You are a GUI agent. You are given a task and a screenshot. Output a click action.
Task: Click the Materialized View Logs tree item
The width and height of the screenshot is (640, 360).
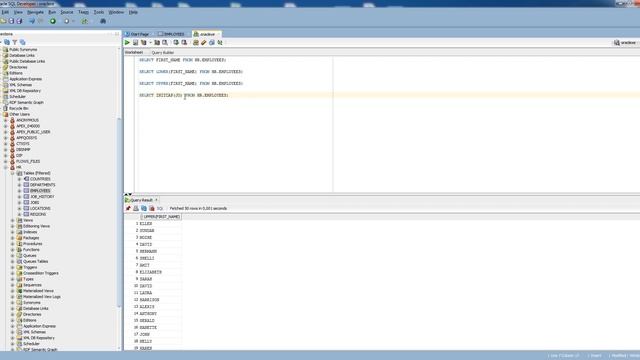42,297
